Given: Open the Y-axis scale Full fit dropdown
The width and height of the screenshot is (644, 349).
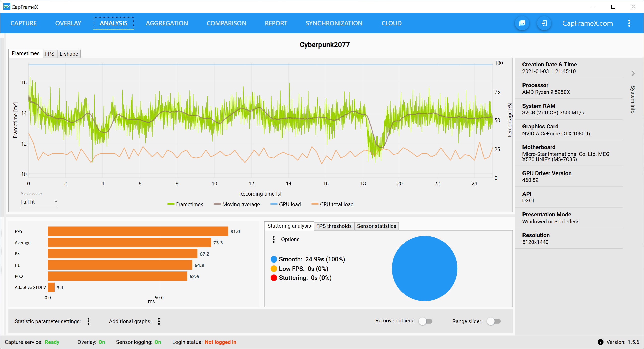Looking at the screenshot, I should pyautogui.click(x=39, y=202).
